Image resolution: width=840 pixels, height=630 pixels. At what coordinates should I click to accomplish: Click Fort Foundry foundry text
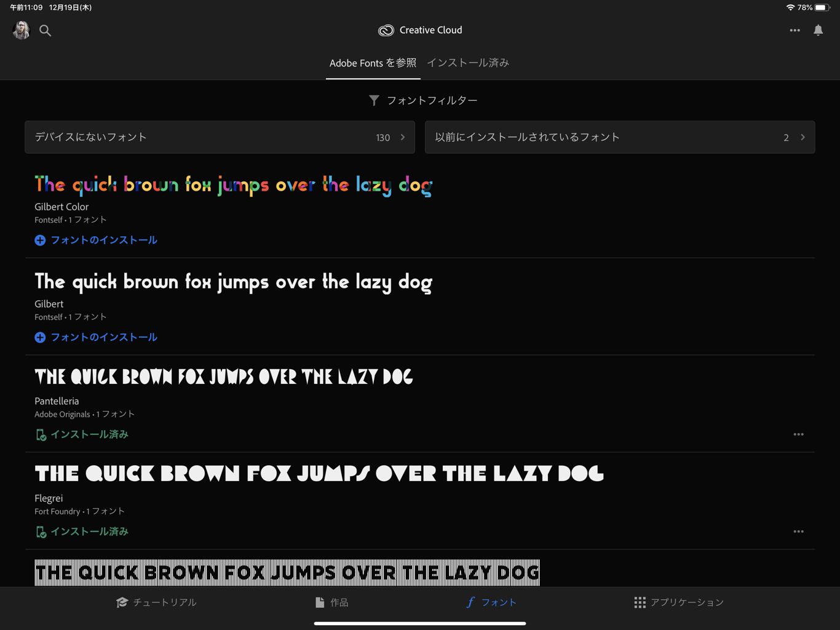click(x=57, y=512)
